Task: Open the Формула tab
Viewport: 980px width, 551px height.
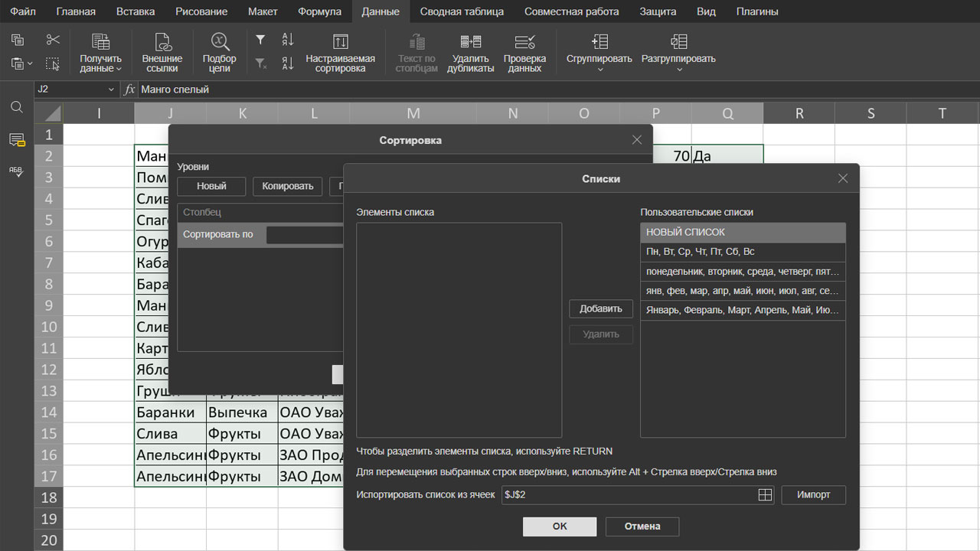Action: click(319, 11)
